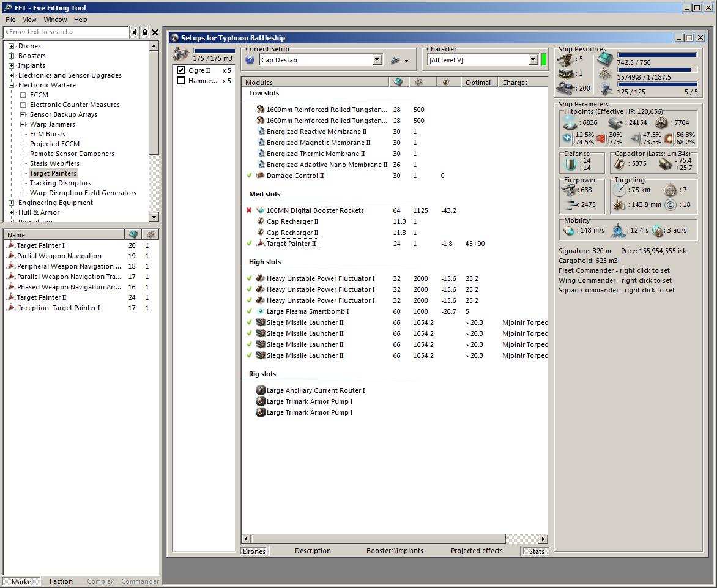Open the Current Setup dropdown
Viewport: 717px width, 588px height.
(377, 60)
